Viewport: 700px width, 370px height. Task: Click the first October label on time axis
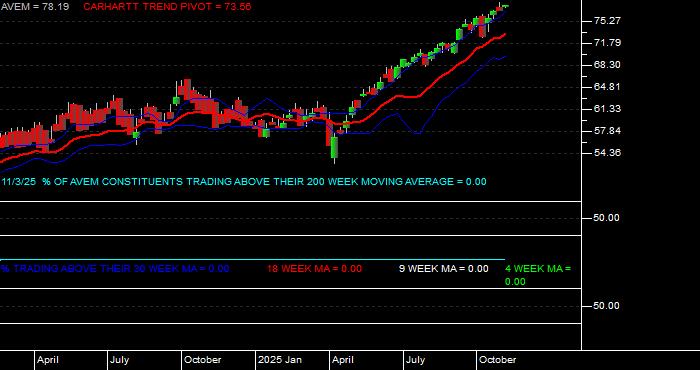coord(203,360)
